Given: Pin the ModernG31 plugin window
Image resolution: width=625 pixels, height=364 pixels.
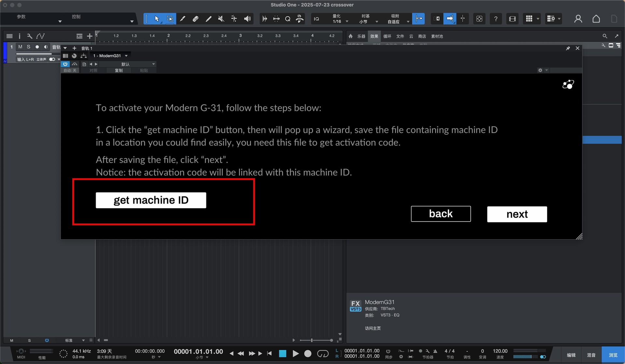Looking at the screenshot, I should [x=568, y=48].
